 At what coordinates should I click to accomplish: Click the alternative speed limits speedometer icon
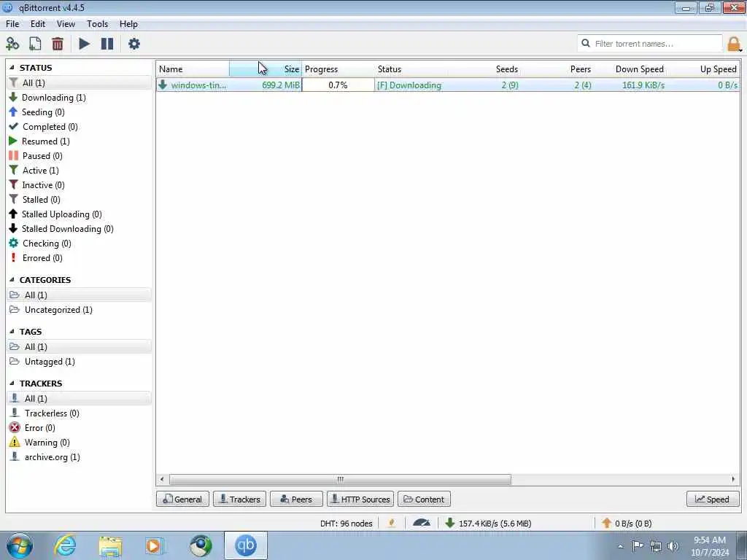coord(422,523)
